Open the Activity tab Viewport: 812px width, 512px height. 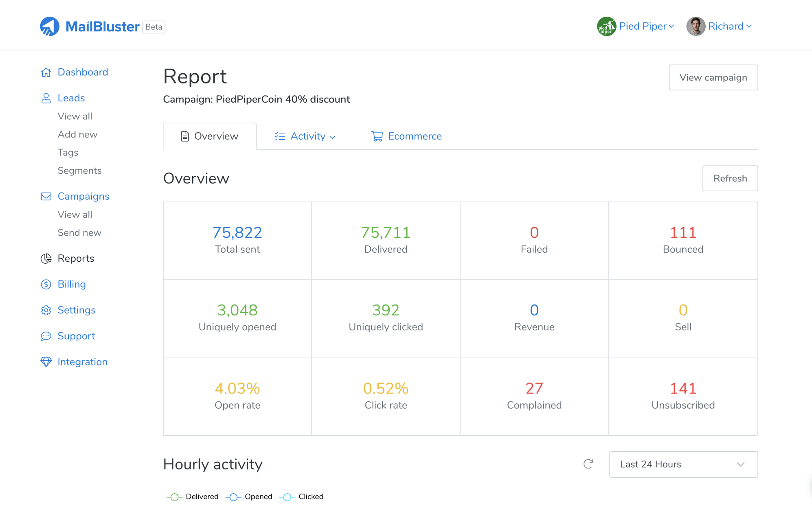(305, 136)
